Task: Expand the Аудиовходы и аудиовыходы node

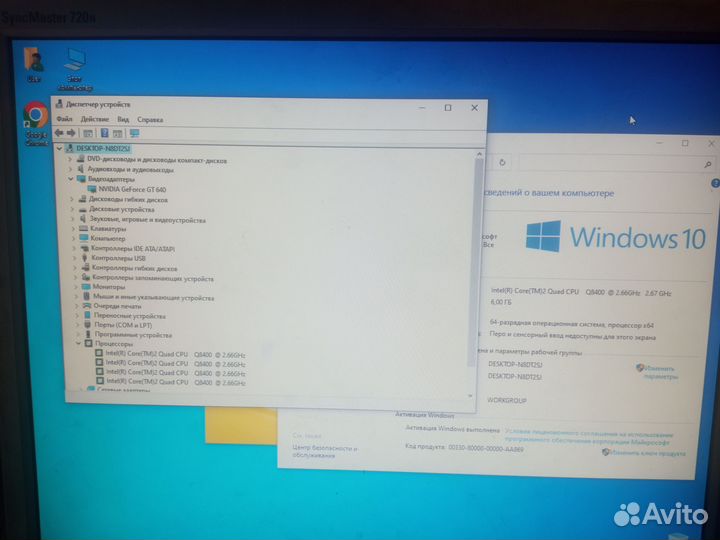Action: tap(70, 169)
